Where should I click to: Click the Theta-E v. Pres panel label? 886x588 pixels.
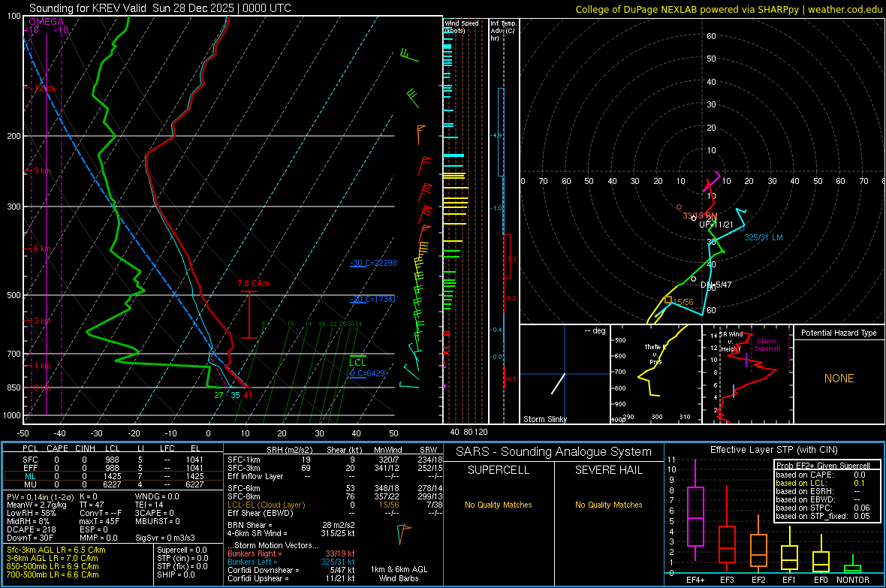click(655, 354)
